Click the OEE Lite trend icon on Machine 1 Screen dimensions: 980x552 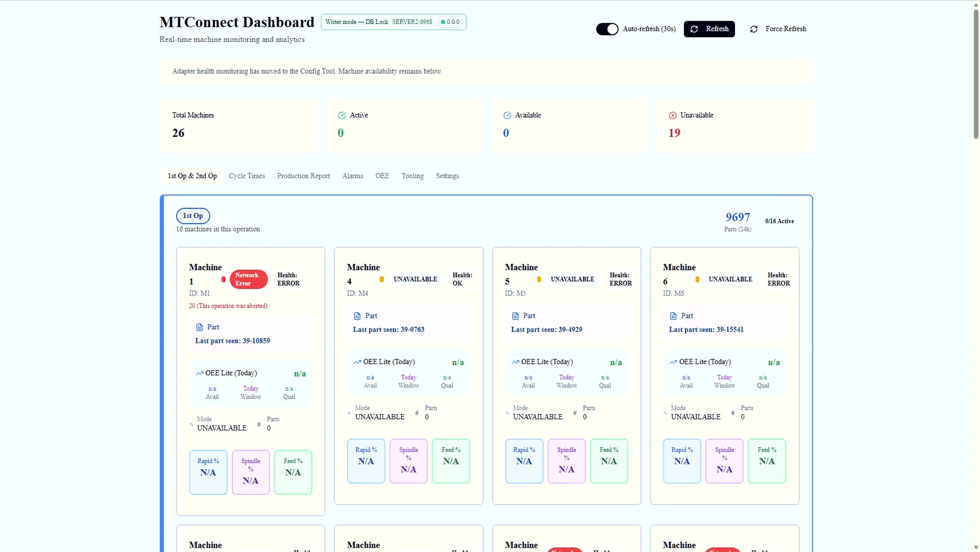[x=199, y=373]
